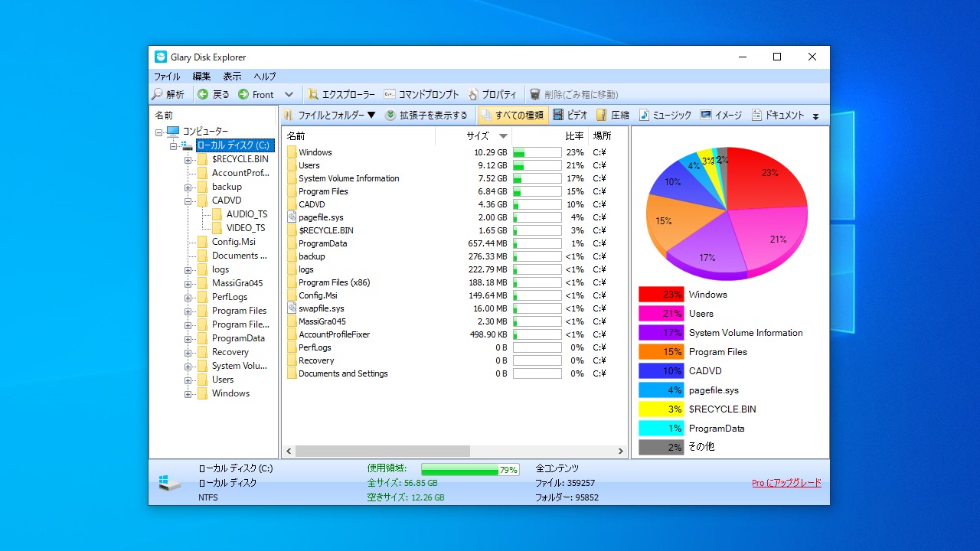The height and width of the screenshot is (551, 980).
Task: Filter by ミュージック file type
Action: pyautogui.click(x=665, y=115)
